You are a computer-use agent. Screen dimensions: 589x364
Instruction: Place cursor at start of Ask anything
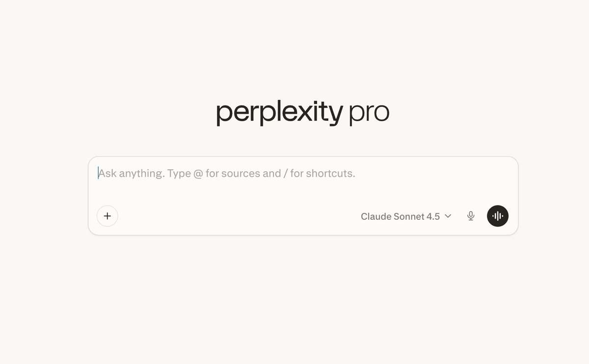coord(99,174)
